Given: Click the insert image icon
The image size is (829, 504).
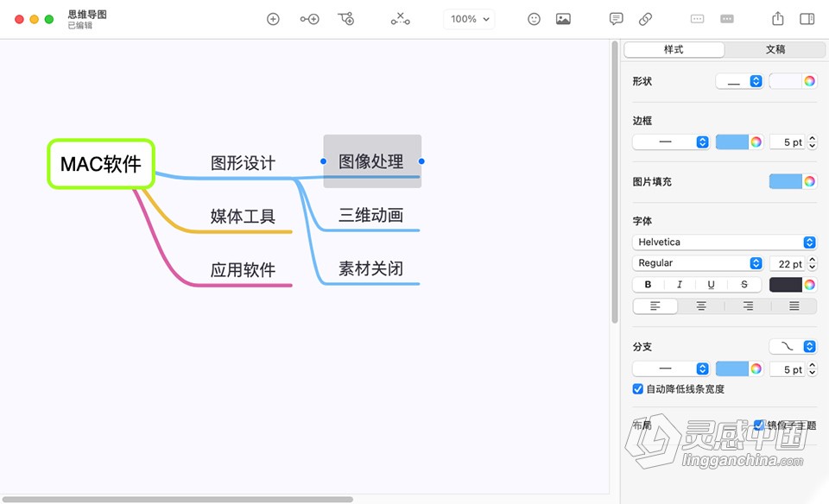Looking at the screenshot, I should coord(563,18).
